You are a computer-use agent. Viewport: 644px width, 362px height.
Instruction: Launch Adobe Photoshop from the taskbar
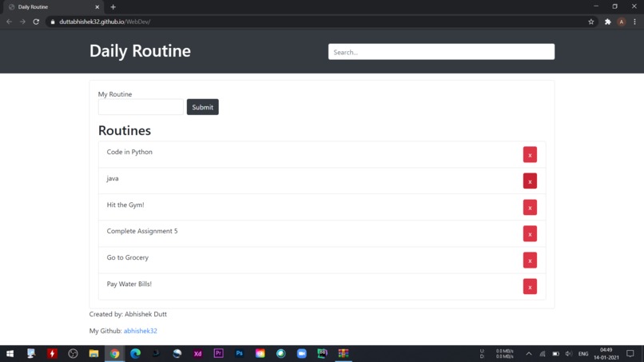coord(240,353)
